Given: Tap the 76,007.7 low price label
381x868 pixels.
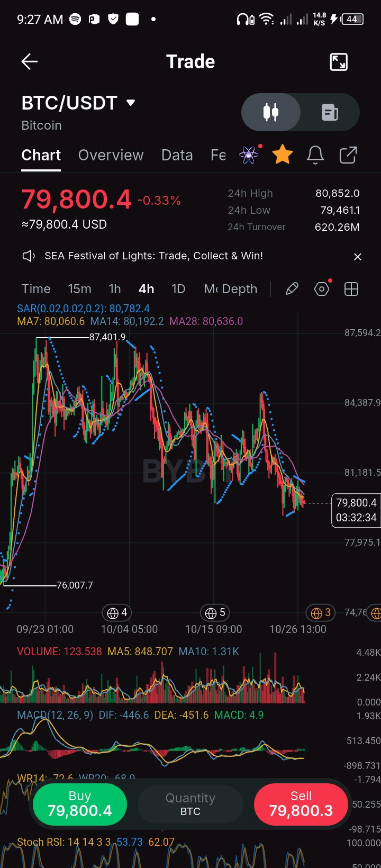Looking at the screenshot, I should (x=75, y=585).
